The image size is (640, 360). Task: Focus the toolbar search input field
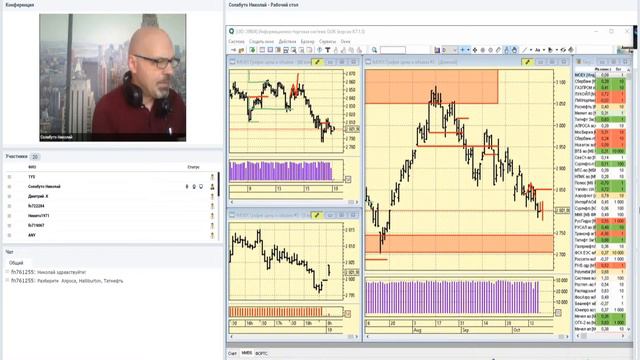click(x=393, y=50)
